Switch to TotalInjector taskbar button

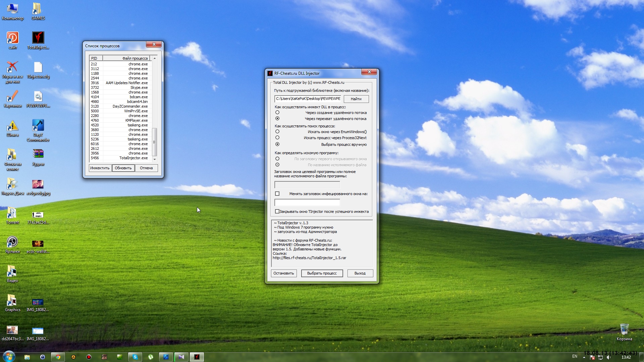tap(197, 357)
